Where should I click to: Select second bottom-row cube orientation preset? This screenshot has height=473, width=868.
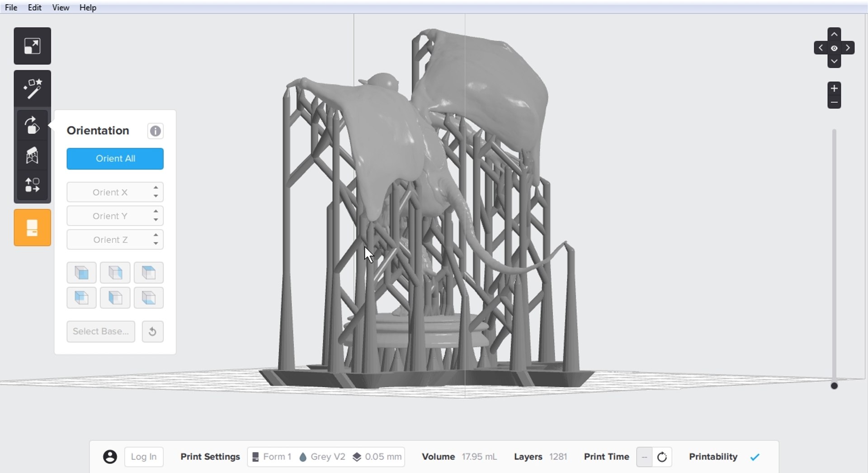[x=115, y=298]
